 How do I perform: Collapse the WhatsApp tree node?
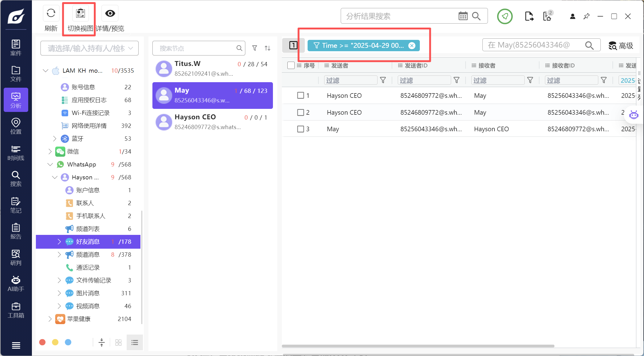click(x=50, y=164)
